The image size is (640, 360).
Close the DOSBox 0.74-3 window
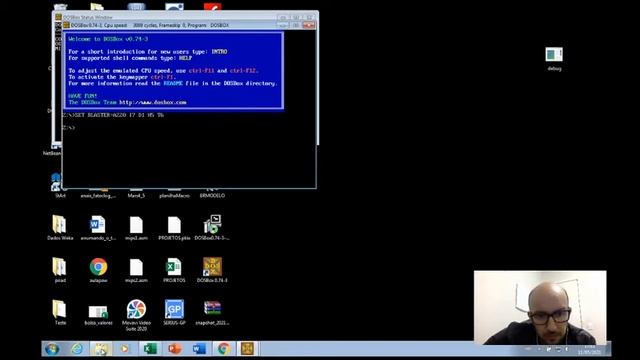[x=309, y=25]
